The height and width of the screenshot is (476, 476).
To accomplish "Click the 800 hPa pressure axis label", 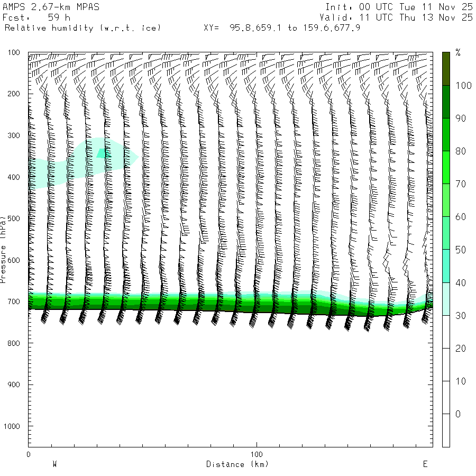I will pyautogui.click(x=14, y=343).
